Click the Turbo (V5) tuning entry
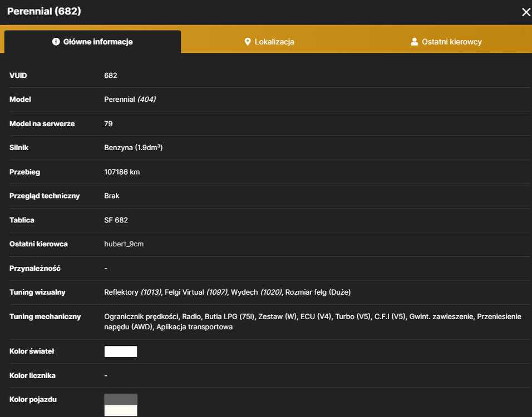The height and width of the screenshot is (417, 532). pyautogui.click(x=353, y=317)
